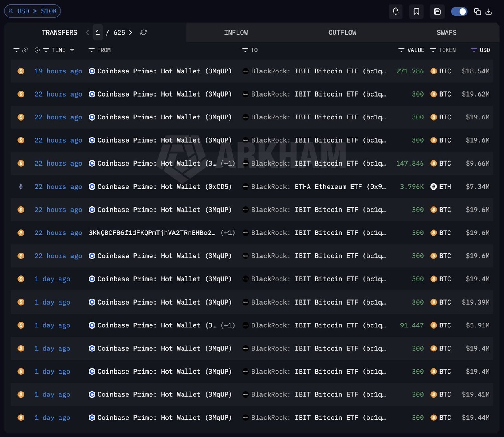Open the OUTFLOW tab
The image size is (504, 437).
(x=342, y=32)
